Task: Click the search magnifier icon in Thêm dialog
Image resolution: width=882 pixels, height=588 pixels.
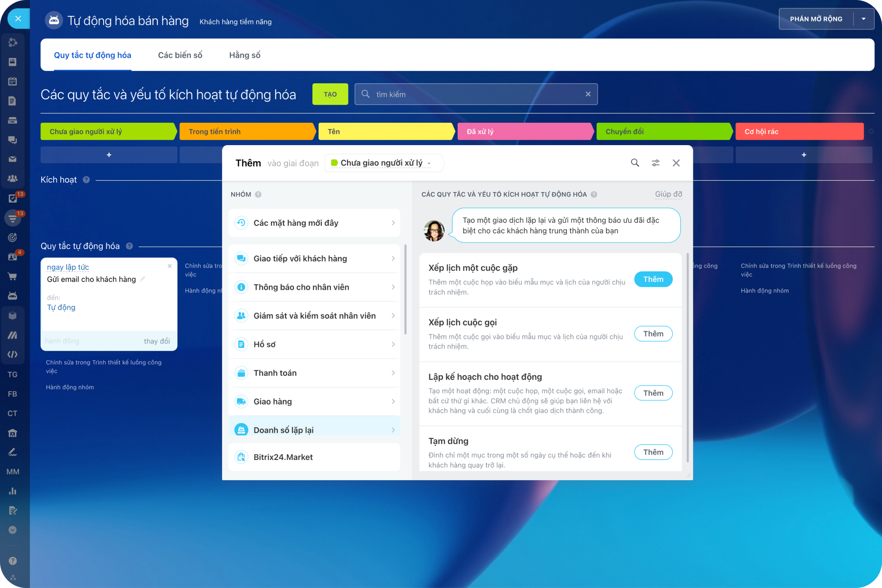Action: pos(635,163)
